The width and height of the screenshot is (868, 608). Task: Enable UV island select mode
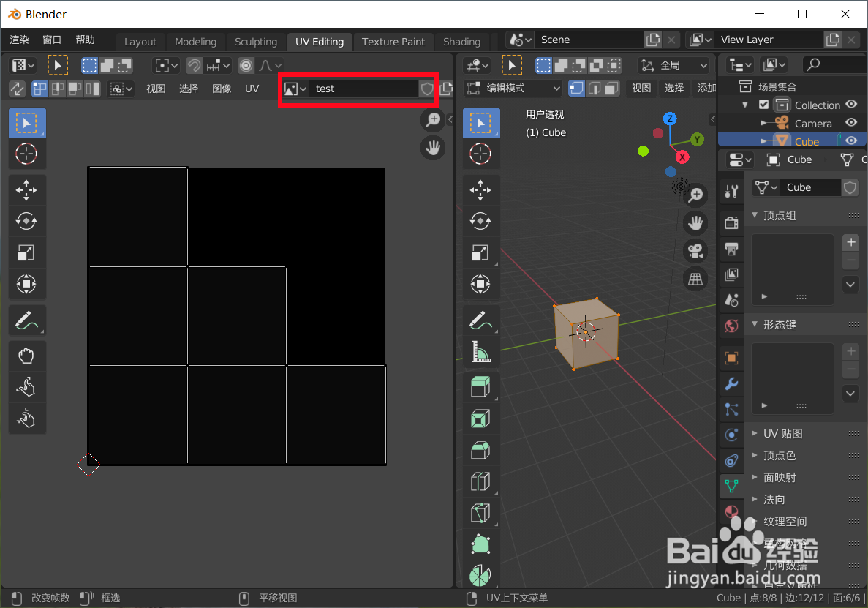click(92, 89)
